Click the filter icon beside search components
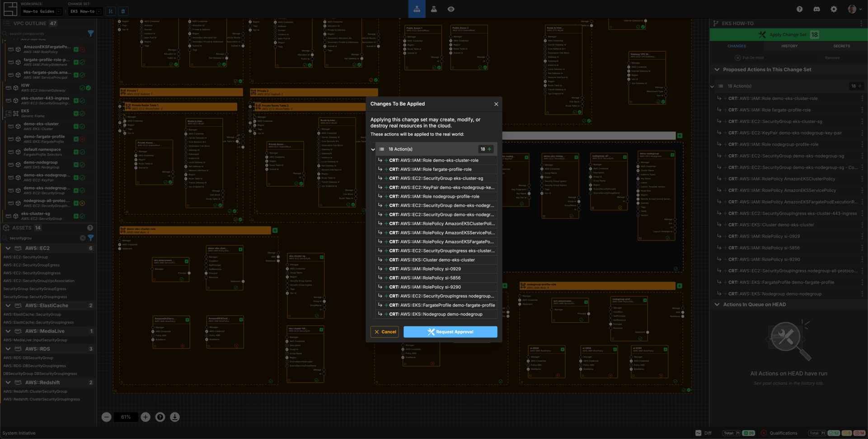Viewport: 868px width, 439px height. (91, 33)
